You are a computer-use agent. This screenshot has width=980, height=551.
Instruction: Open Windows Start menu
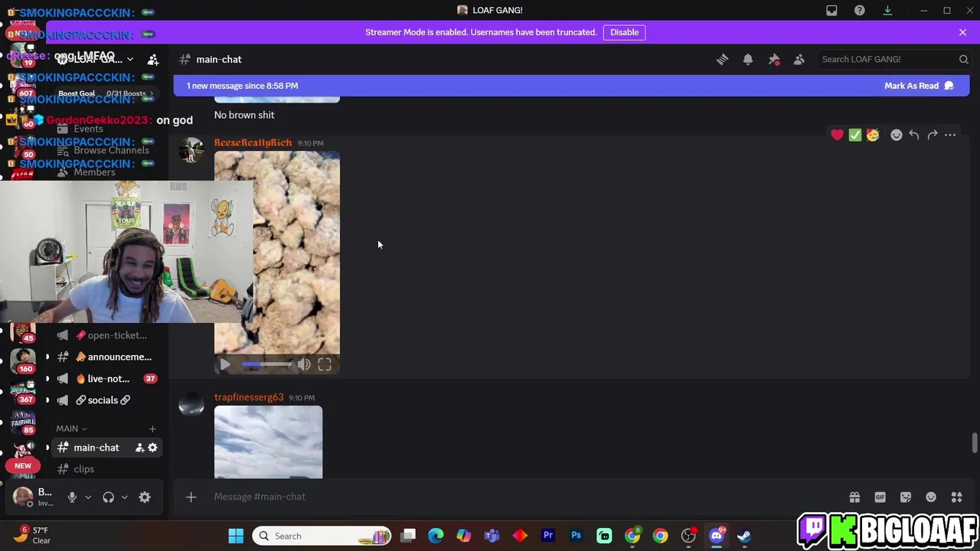[236, 536]
